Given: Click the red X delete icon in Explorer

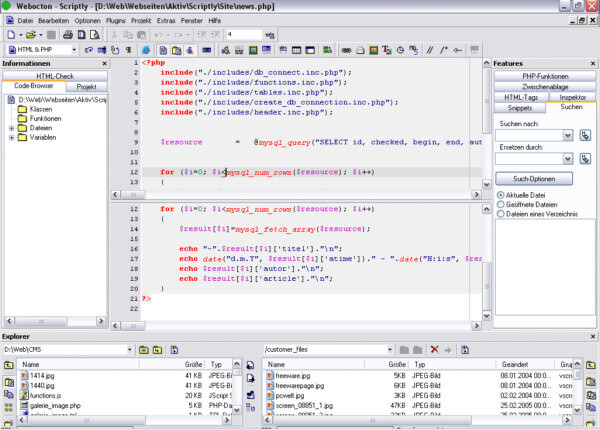Looking at the screenshot, I should [x=434, y=350].
